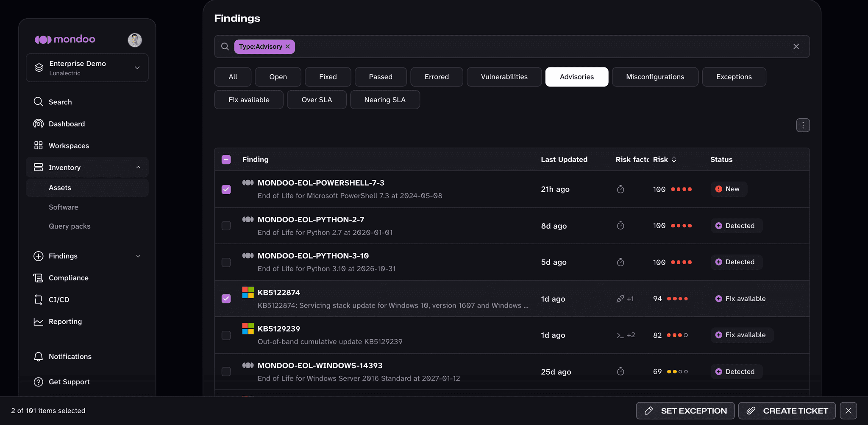Click the terminal risk factor icon for KB5129239
The height and width of the screenshot is (425, 868).
coord(620,335)
